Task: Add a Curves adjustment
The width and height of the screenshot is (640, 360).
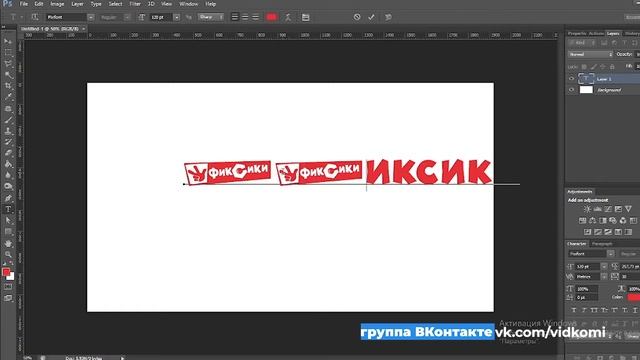Action: pos(608,209)
